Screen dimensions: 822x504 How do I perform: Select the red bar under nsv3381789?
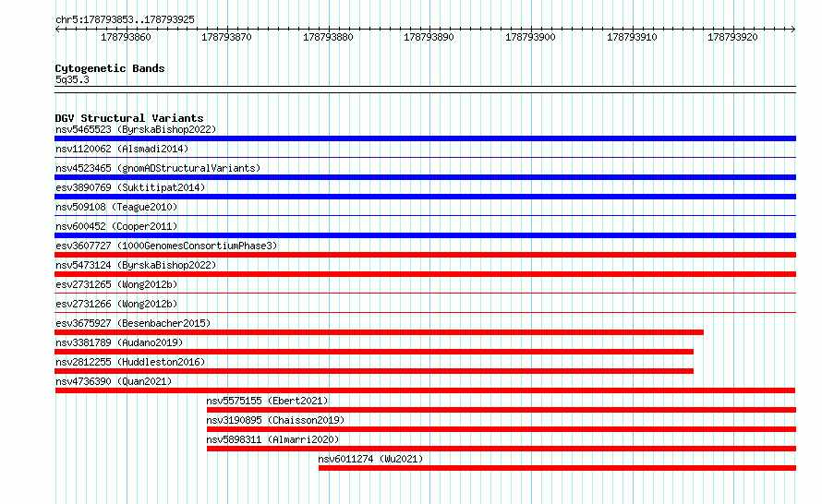coord(374,352)
